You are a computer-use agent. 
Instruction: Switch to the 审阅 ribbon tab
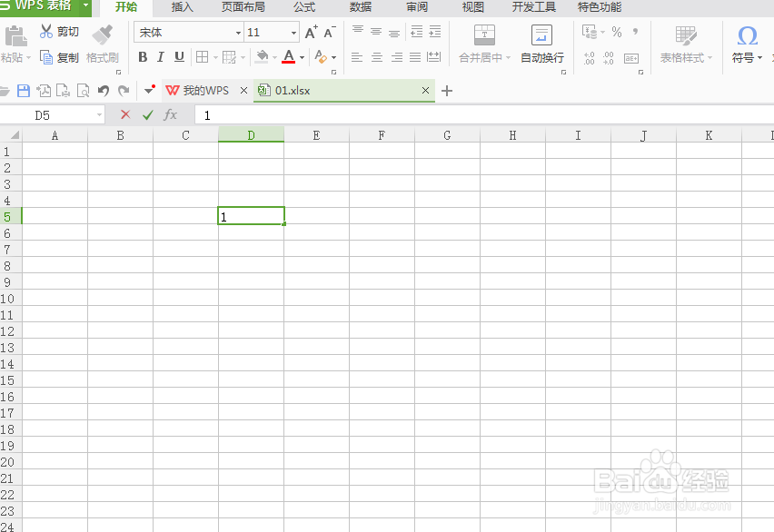click(x=417, y=7)
